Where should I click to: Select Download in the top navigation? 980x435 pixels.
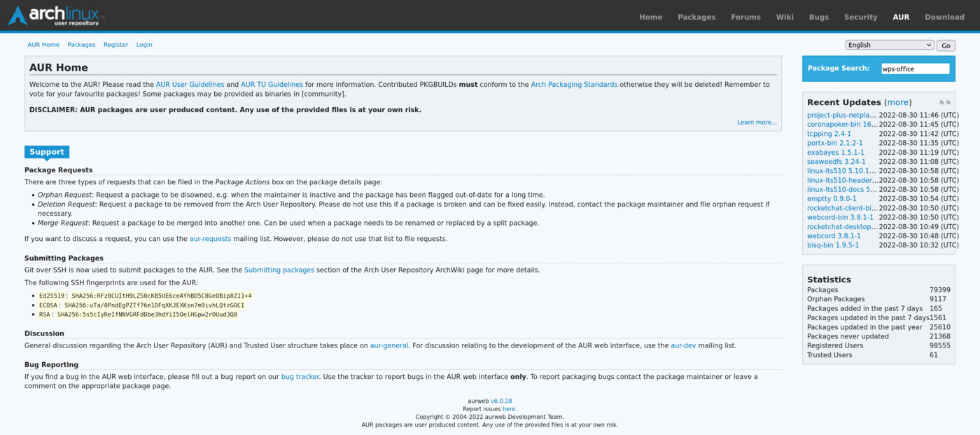tap(944, 17)
